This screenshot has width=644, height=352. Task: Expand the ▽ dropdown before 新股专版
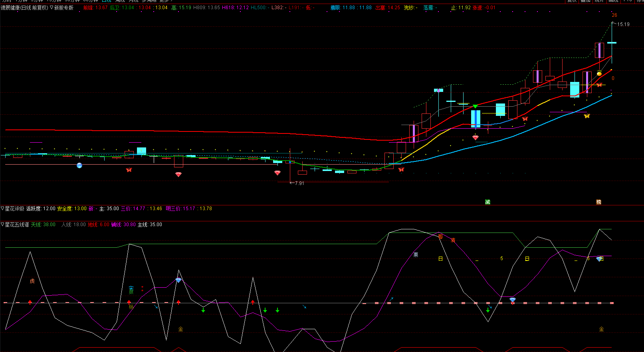(x=52, y=8)
